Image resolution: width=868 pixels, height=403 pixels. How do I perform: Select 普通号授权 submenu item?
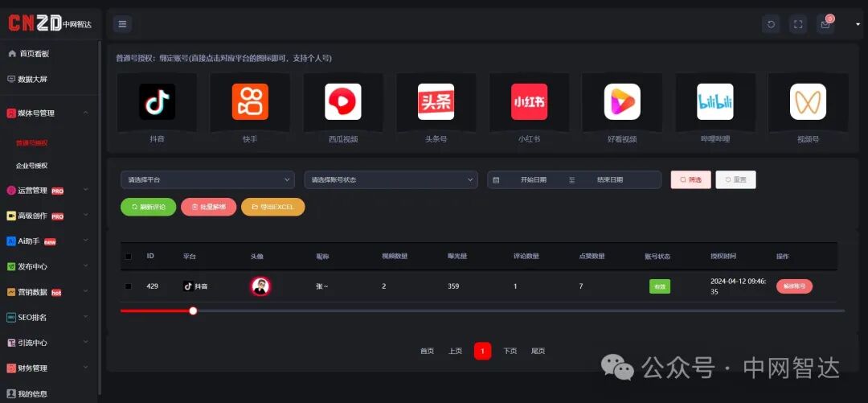tap(31, 143)
